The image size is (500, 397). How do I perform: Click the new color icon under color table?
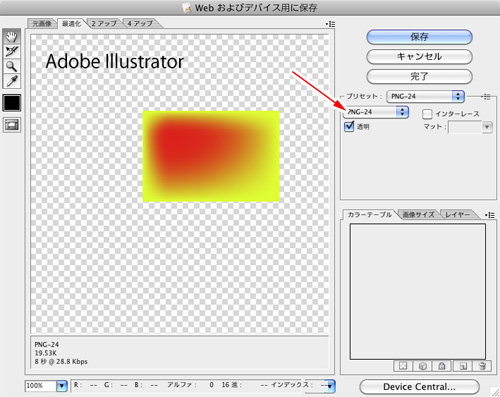point(463,366)
